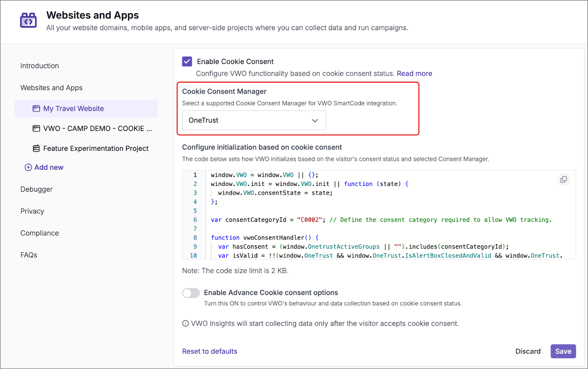Viewport: 588px width, 369px height.
Task: Open the Read more link
Action: point(414,74)
